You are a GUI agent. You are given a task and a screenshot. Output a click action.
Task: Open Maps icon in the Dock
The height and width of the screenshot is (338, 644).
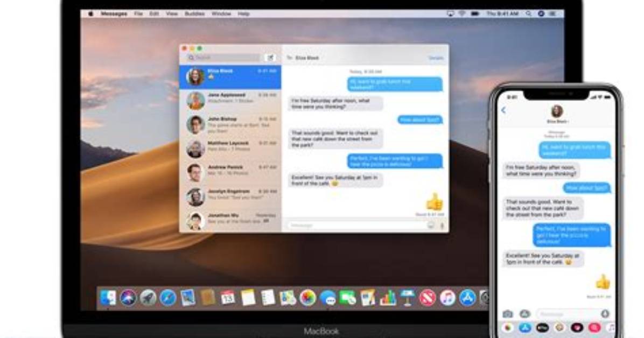pyautogui.click(x=288, y=298)
